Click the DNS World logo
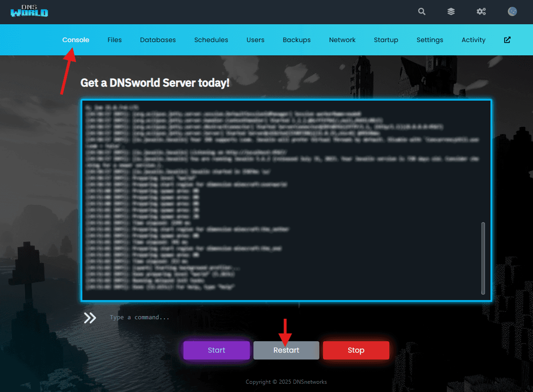Screen dimensions: 533x392 coord(29,11)
